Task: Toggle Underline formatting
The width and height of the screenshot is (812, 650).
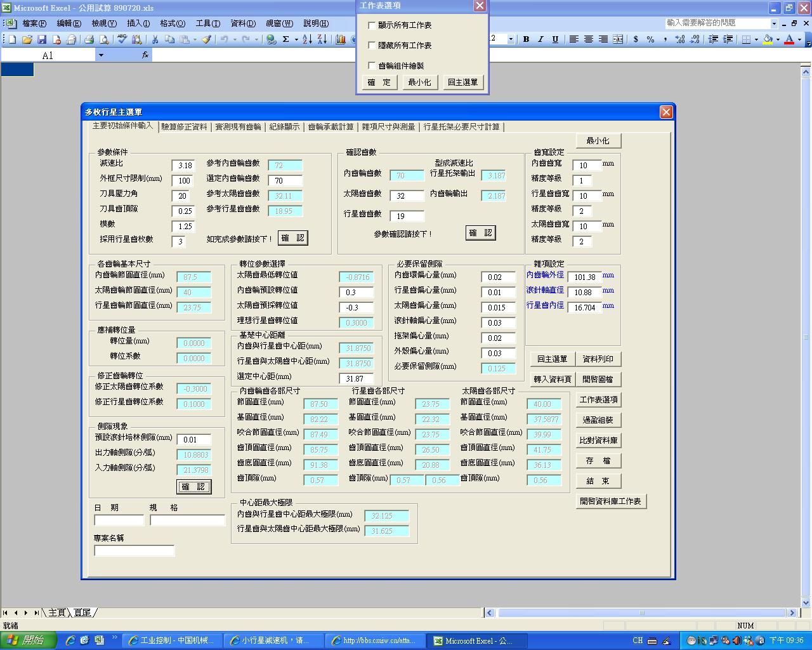Action: (x=555, y=39)
